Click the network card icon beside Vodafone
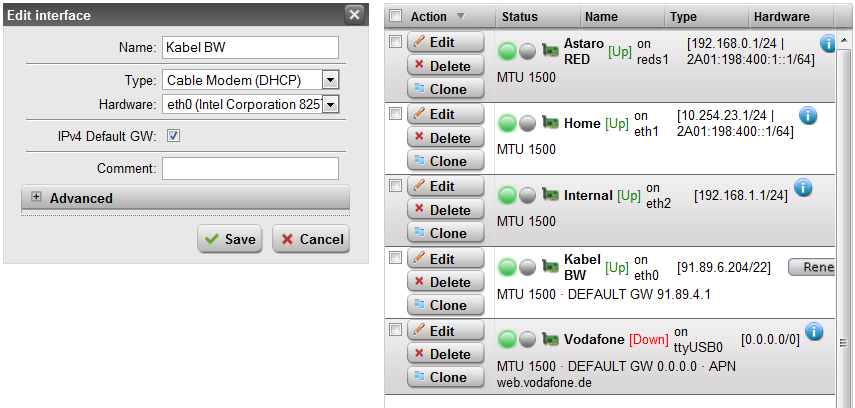Image resolution: width=855 pixels, height=408 pixels. 550,339
